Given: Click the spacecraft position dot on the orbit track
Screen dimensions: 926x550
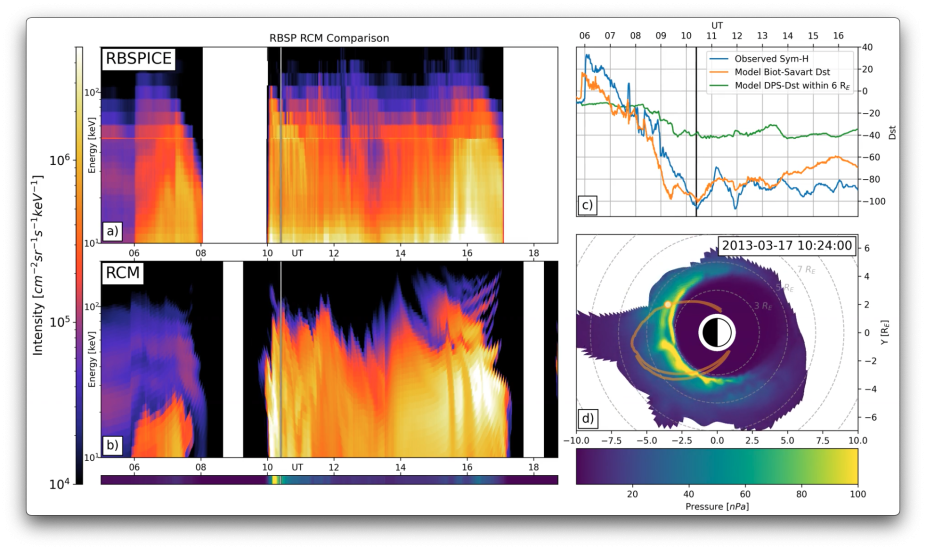Looking at the screenshot, I should (x=669, y=304).
